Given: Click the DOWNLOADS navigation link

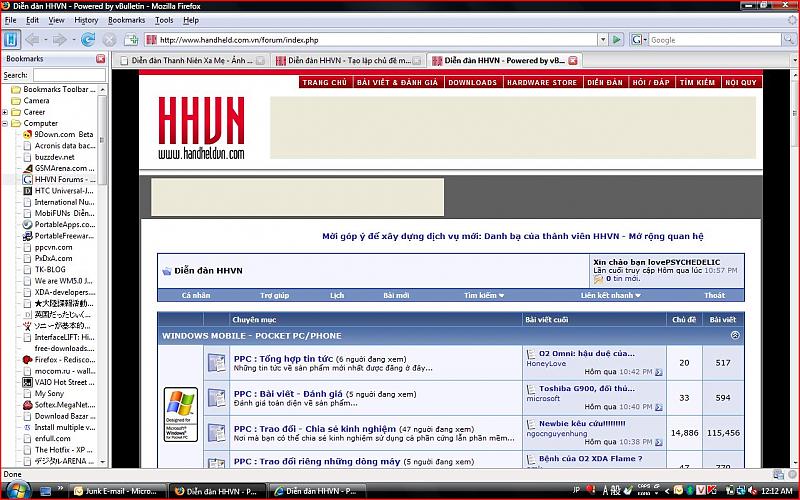Looking at the screenshot, I should (472, 83).
